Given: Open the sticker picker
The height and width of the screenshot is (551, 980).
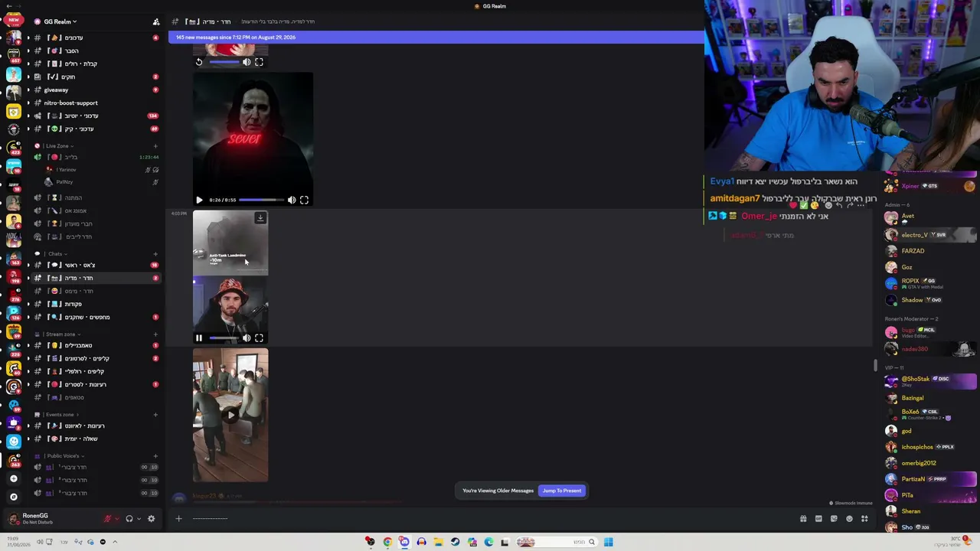Looking at the screenshot, I should click(x=834, y=519).
